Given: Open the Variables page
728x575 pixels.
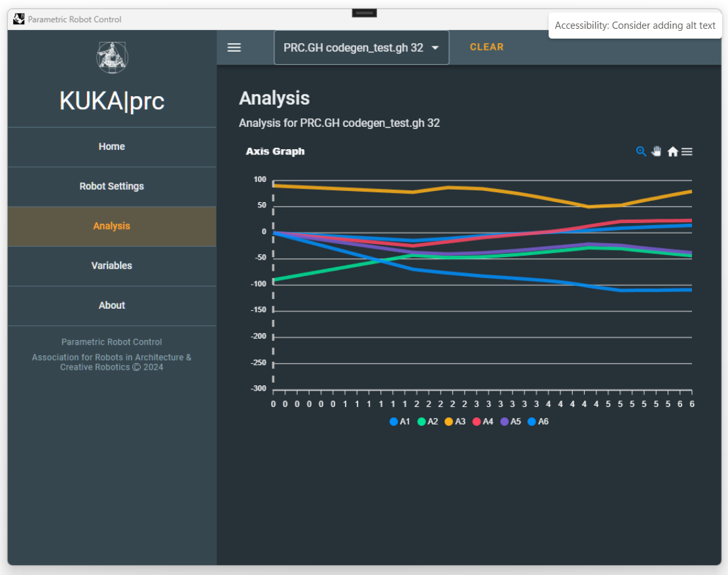Looking at the screenshot, I should 112,266.
